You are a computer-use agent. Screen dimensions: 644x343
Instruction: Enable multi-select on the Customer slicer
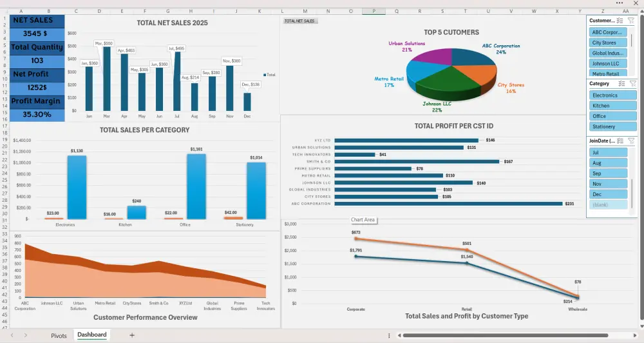pos(620,21)
